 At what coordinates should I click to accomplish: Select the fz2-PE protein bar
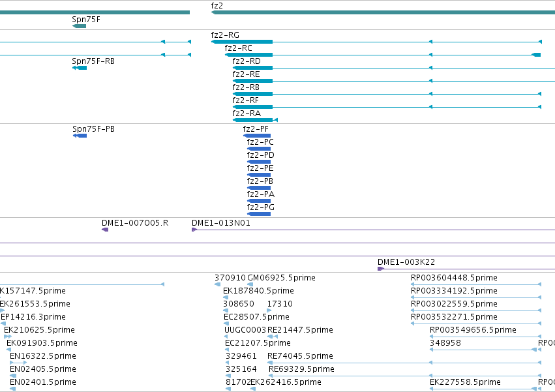pos(259,175)
